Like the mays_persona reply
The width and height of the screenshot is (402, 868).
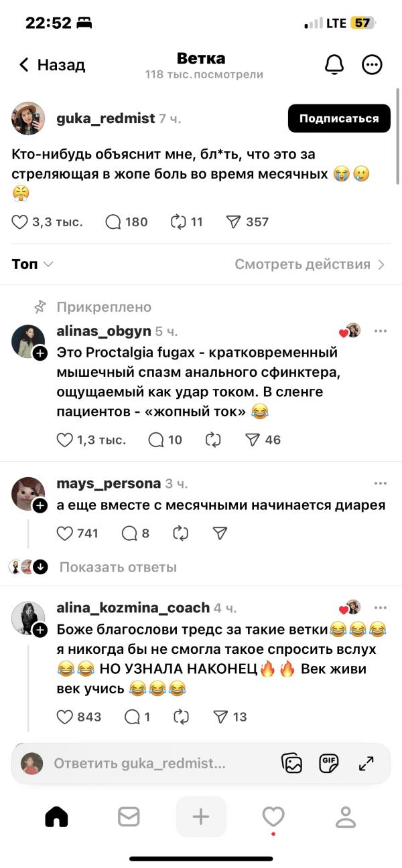pyautogui.click(x=65, y=533)
